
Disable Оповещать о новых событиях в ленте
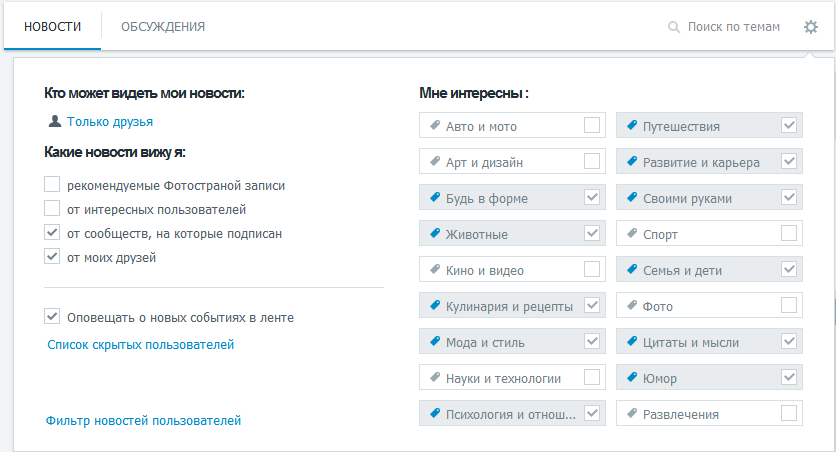pos(52,316)
